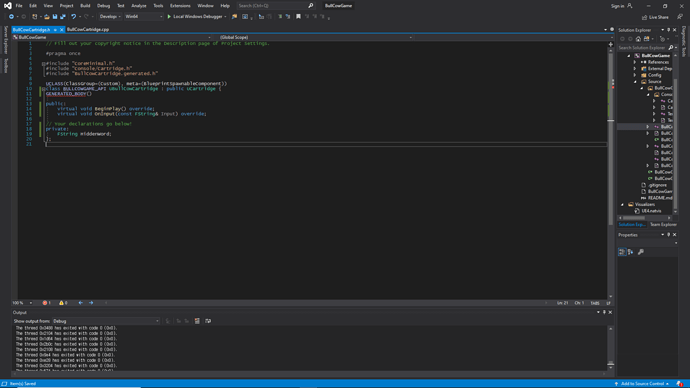The width and height of the screenshot is (690, 388).
Task: Click the Find in Files toolbar icon
Action: 235,17
